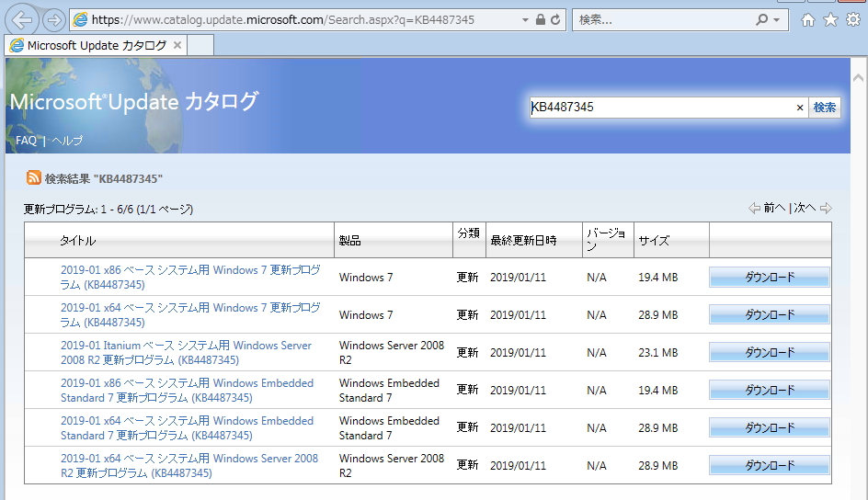
Task: Sort by サイズ column header
Action: pyautogui.click(x=654, y=241)
